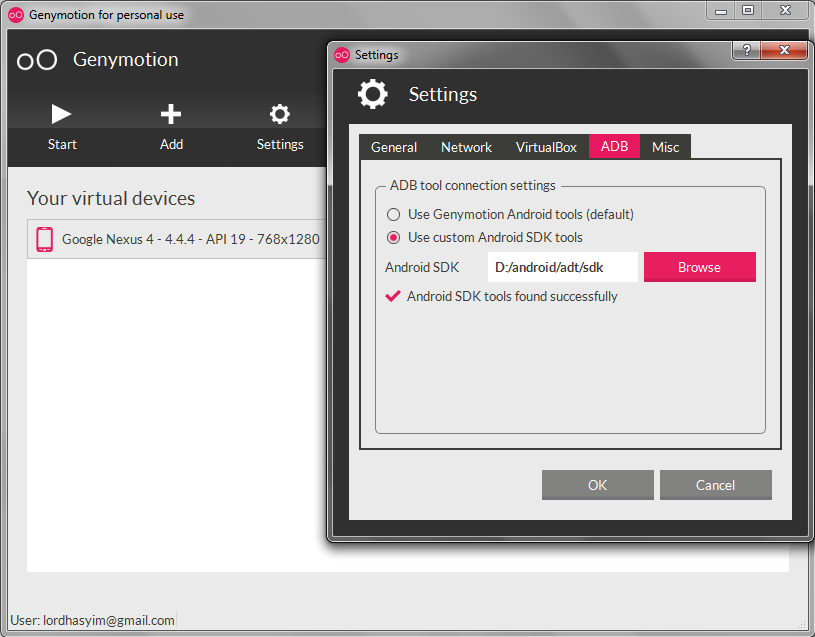
Task: Switch to the Network tab
Action: pyautogui.click(x=466, y=147)
